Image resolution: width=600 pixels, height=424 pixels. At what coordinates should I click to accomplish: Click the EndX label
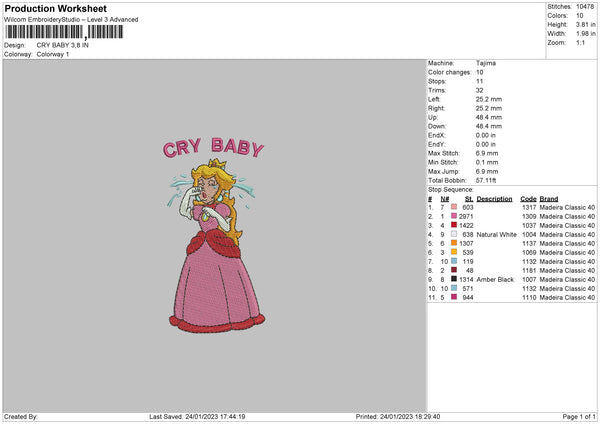coord(437,135)
